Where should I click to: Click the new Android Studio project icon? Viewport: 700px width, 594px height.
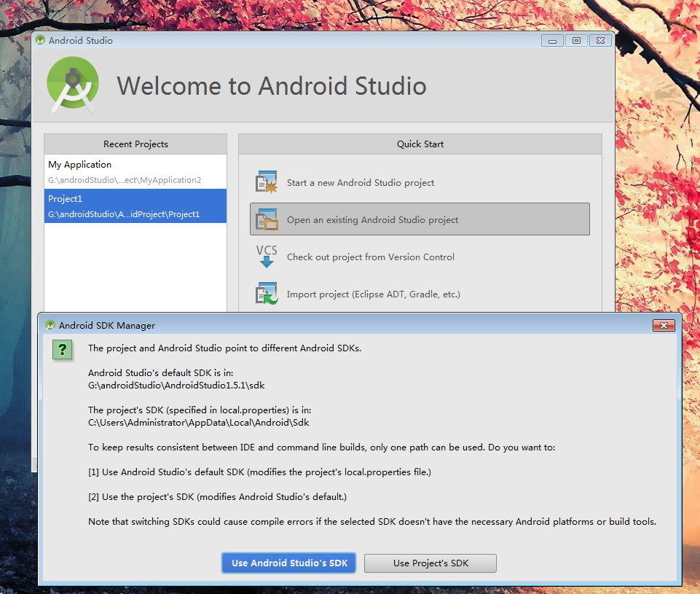tap(267, 182)
